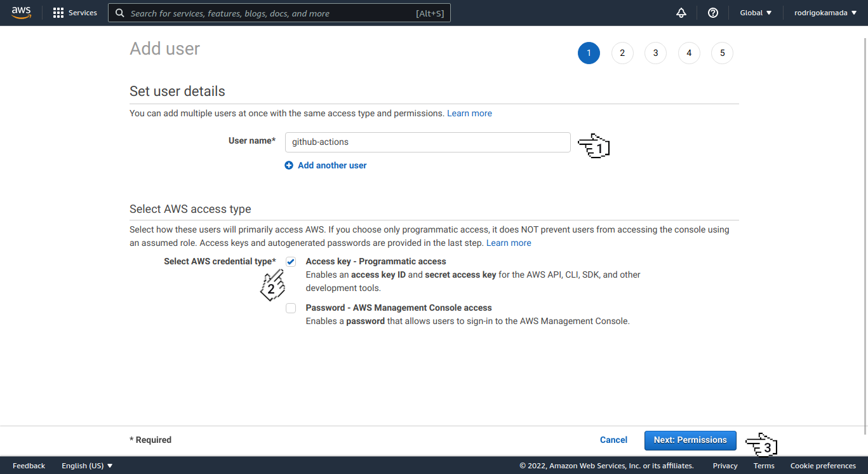
Task: Click step 3 on the progress indicator
Action: click(655, 53)
